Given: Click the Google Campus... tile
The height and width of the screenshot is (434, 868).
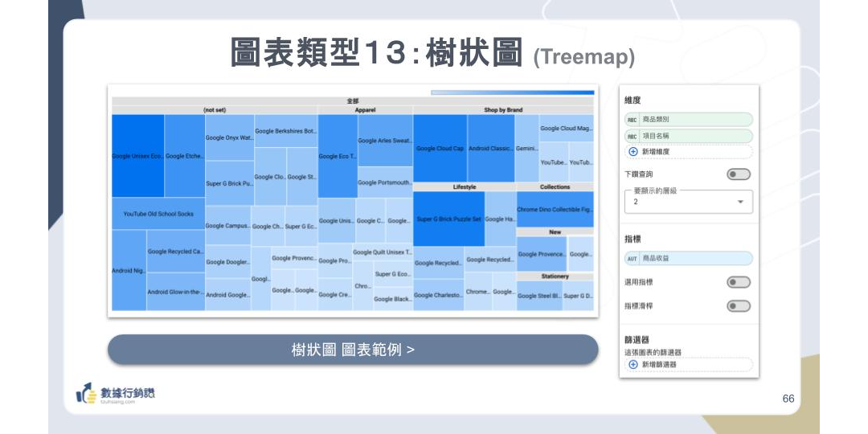Looking at the screenshot, I should click(x=228, y=226).
